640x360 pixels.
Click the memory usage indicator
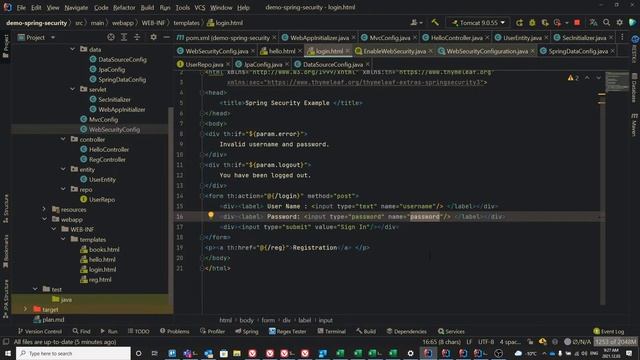pyautogui.click(x=616, y=342)
